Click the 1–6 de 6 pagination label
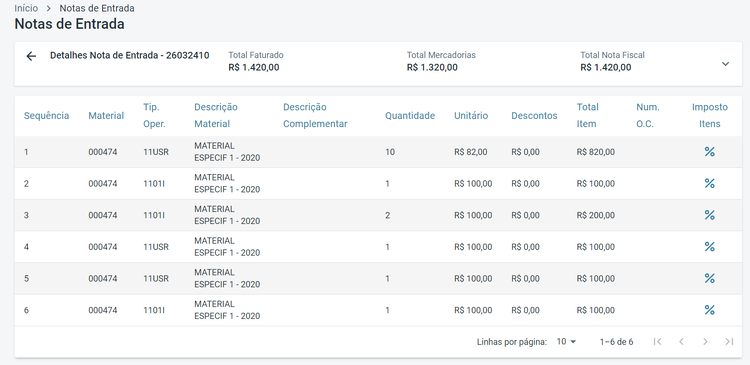Viewport: 750px width, 365px height. pos(617,342)
